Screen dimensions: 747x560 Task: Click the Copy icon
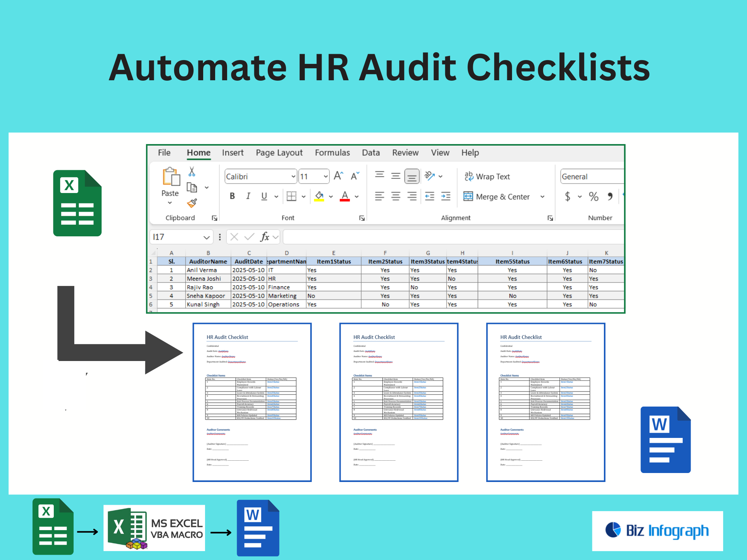pyautogui.click(x=192, y=187)
